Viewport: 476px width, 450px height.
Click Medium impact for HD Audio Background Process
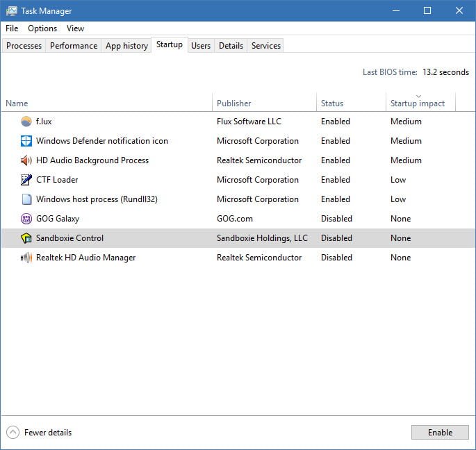pos(406,160)
